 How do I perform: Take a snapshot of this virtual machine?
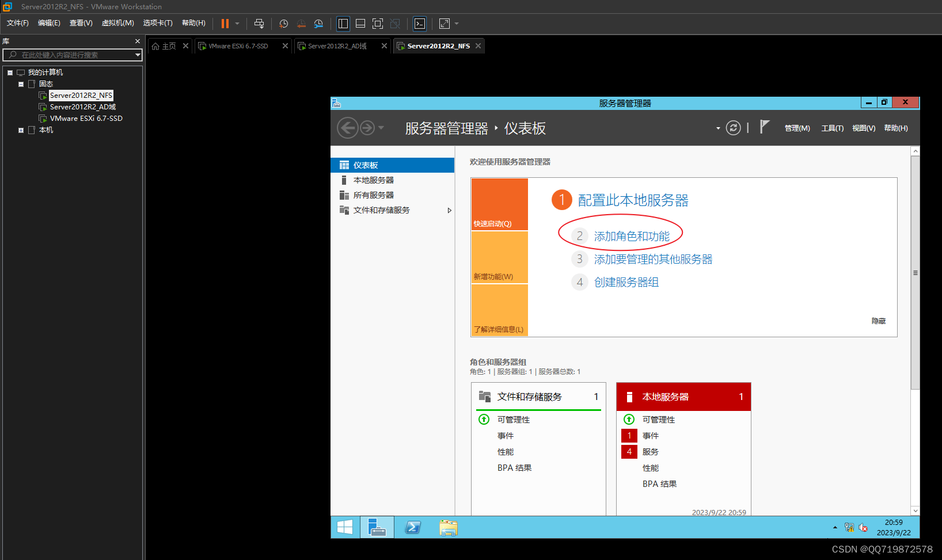click(x=284, y=24)
